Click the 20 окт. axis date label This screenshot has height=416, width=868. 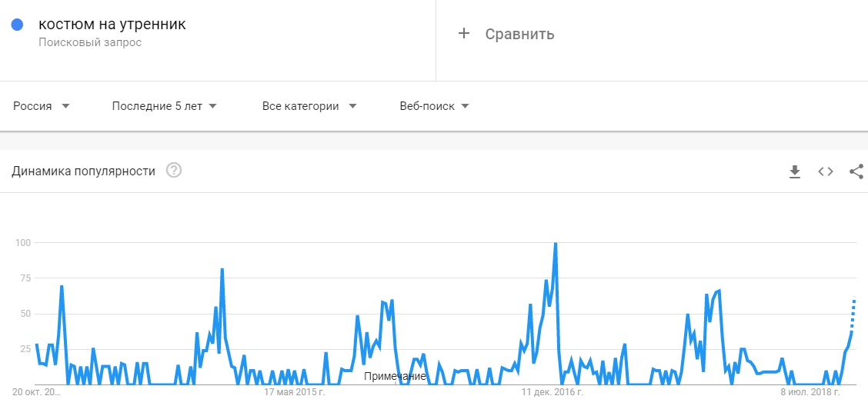[37, 392]
